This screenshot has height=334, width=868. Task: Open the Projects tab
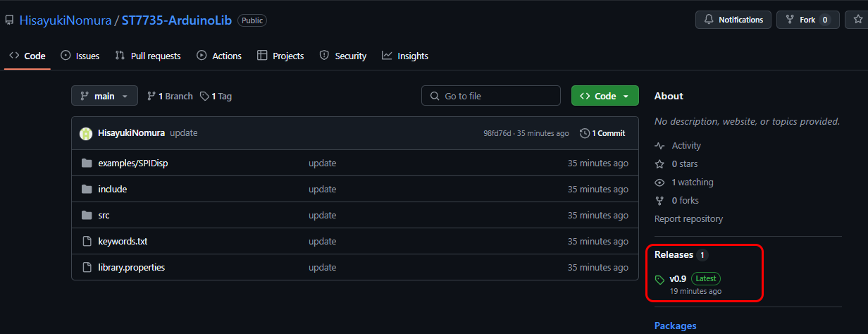[280, 56]
